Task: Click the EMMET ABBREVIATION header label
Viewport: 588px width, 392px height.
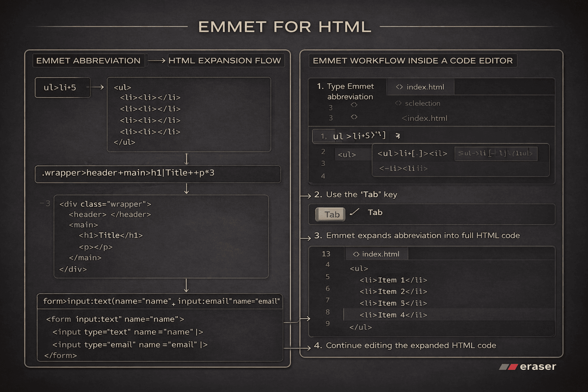Action: (x=88, y=60)
